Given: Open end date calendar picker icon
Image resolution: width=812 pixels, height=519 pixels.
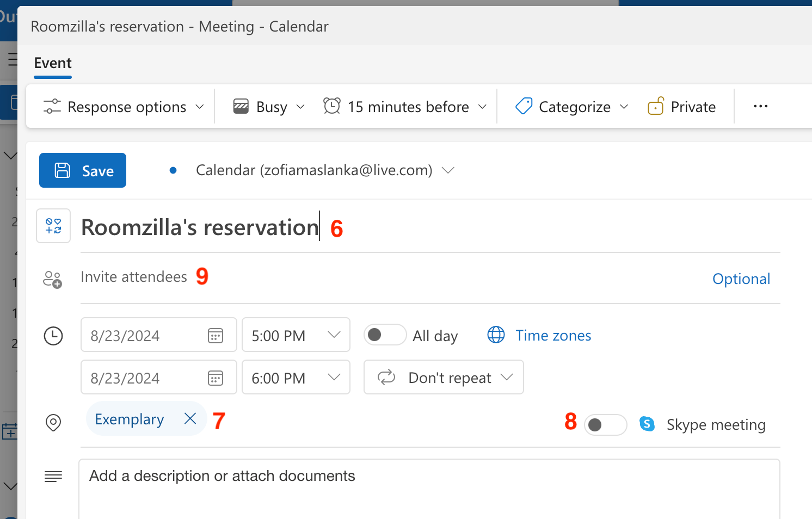Looking at the screenshot, I should [216, 378].
